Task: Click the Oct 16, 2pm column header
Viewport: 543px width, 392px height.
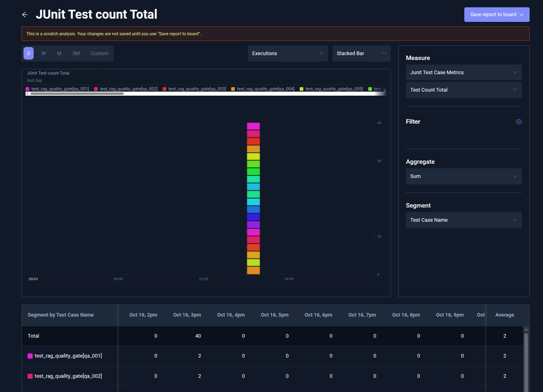Action: 143,315
